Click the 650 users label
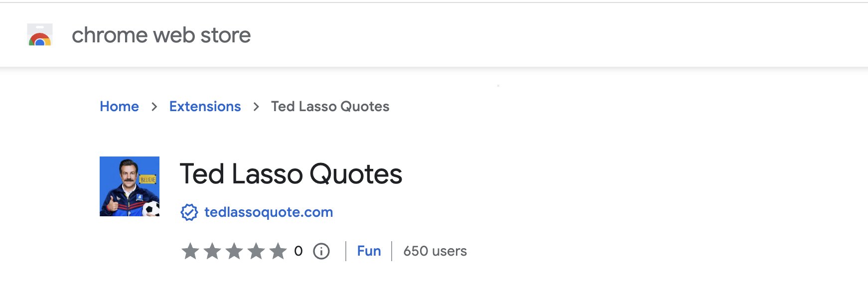868x305 pixels. coord(435,251)
